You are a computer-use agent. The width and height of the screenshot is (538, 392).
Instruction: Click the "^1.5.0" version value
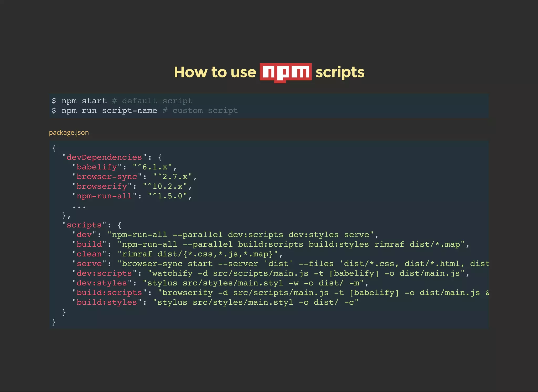pyautogui.click(x=167, y=196)
